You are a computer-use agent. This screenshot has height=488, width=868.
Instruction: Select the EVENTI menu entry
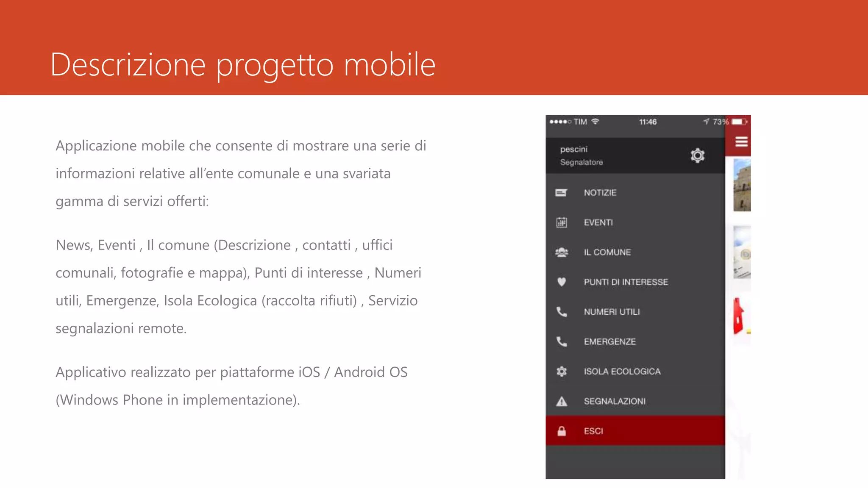click(x=598, y=222)
